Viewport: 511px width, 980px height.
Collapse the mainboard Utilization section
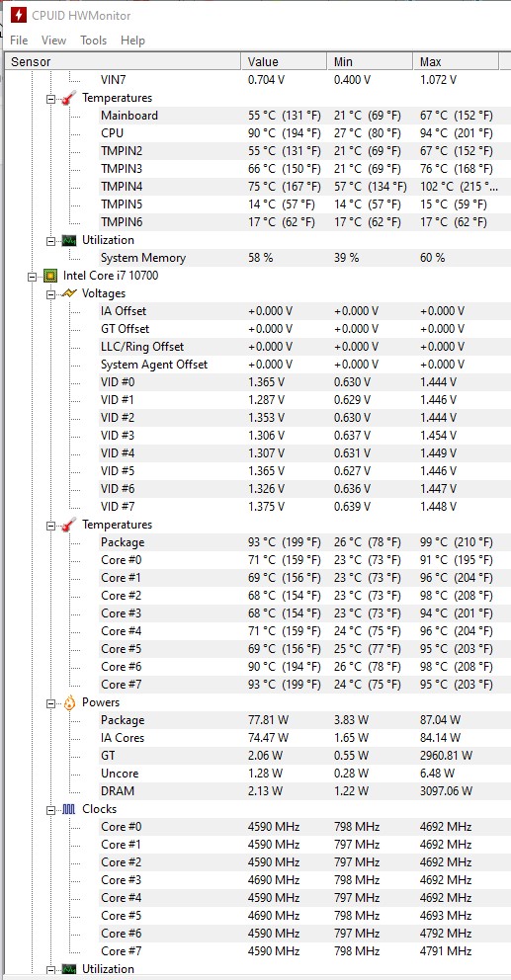(x=50, y=241)
